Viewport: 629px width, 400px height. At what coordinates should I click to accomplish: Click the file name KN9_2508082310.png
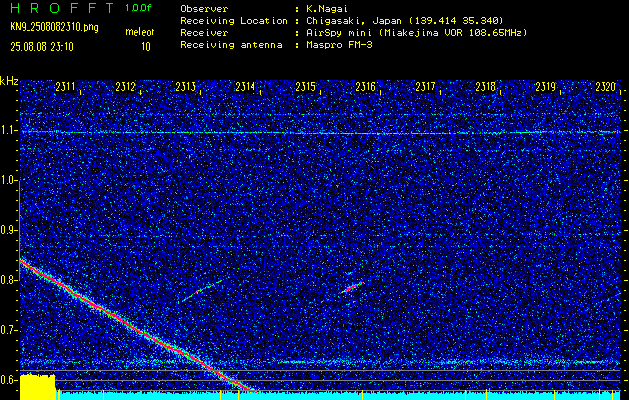coord(54,27)
